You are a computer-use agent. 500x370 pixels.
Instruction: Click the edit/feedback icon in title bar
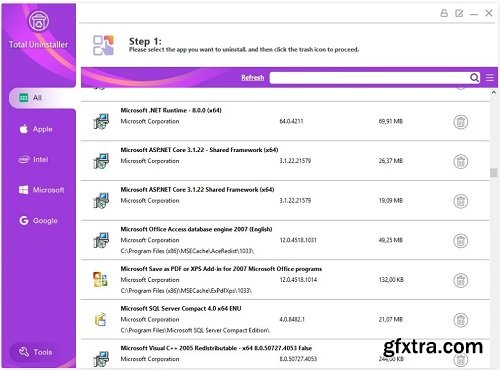pyautogui.click(x=459, y=13)
